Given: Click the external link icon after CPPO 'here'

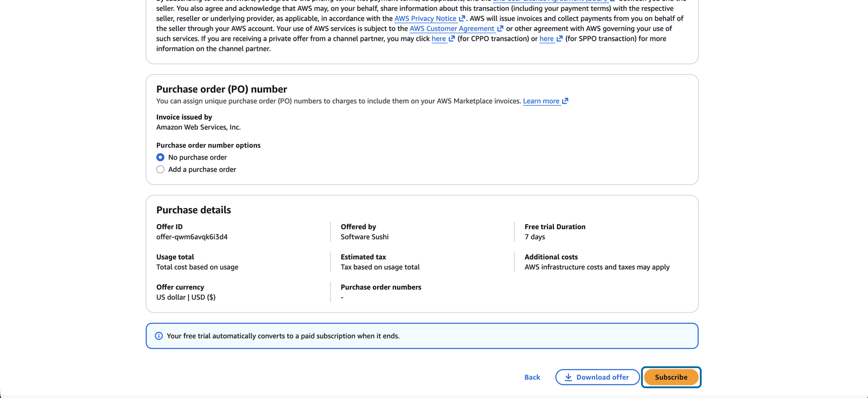Looking at the screenshot, I should click(452, 39).
